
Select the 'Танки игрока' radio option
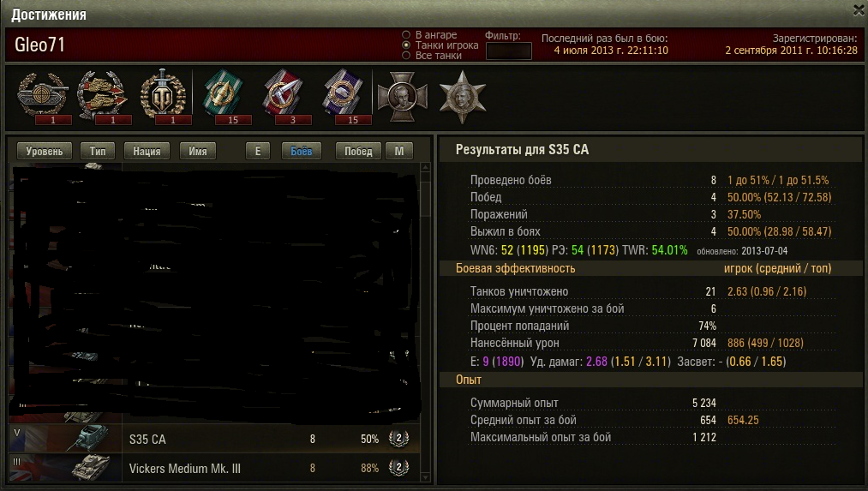click(x=406, y=45)
